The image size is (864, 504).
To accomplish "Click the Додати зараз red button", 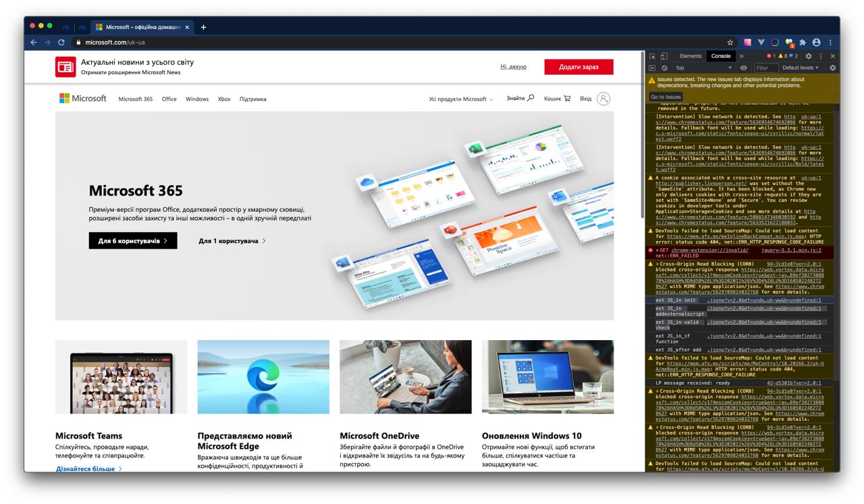I will click(579, 67).
